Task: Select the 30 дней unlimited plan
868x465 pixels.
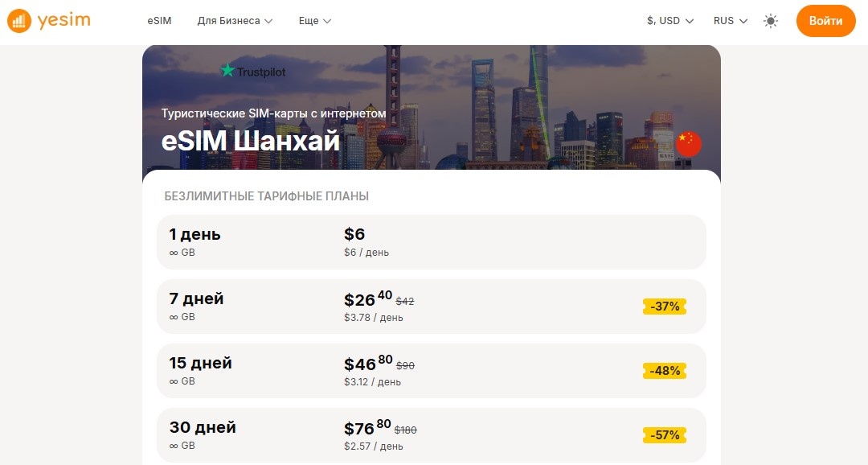Action: pos(432,435)
